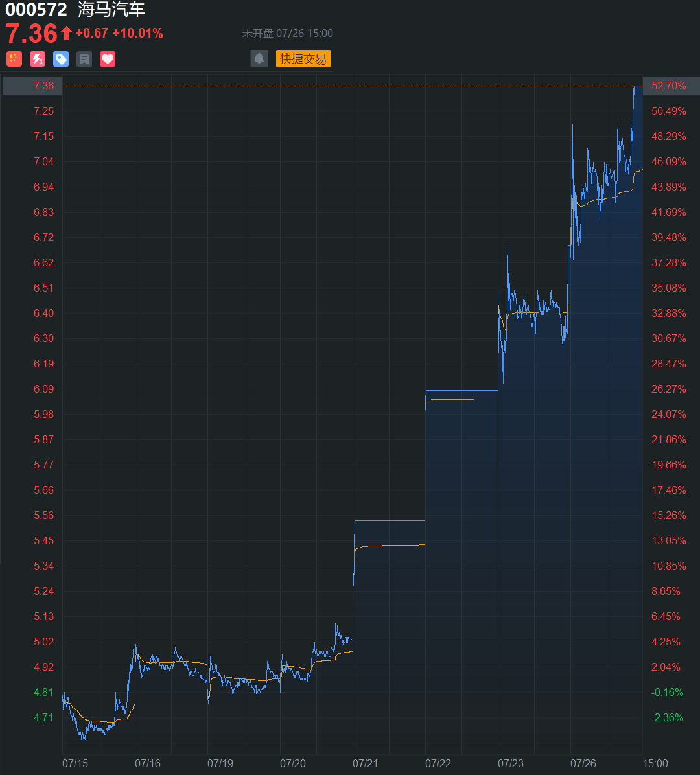Click the 15:00 time label on axis

tap(655, 763)
